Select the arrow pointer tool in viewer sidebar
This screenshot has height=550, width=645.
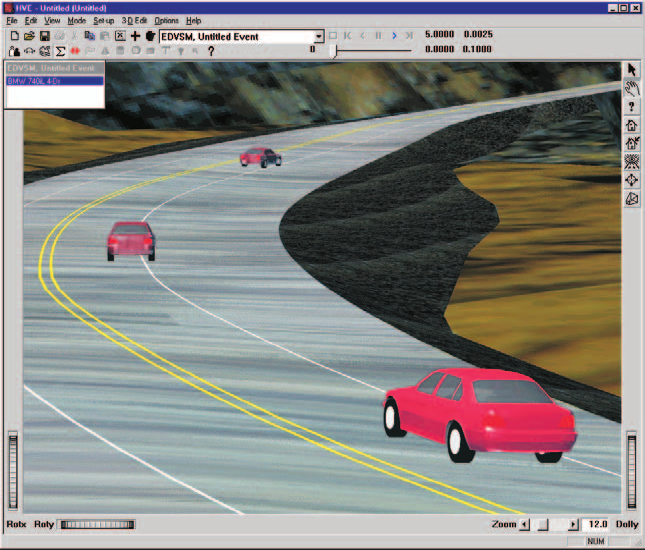(x=632, y=70)
